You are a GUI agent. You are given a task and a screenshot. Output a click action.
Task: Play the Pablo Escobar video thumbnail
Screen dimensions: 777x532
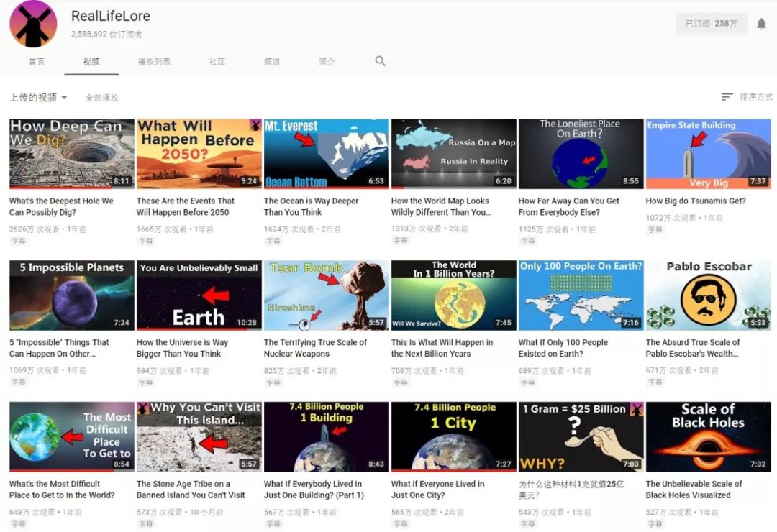pos(709,294)
